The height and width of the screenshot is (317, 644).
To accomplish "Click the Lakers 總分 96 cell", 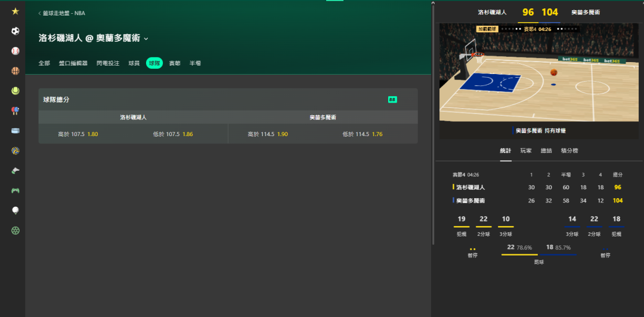I will (x=617, y=187).
